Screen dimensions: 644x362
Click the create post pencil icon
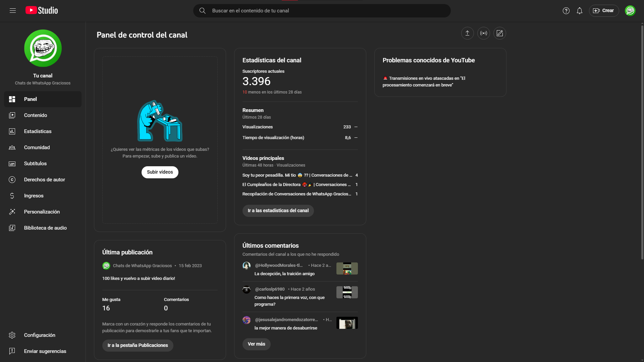(499, 33)
